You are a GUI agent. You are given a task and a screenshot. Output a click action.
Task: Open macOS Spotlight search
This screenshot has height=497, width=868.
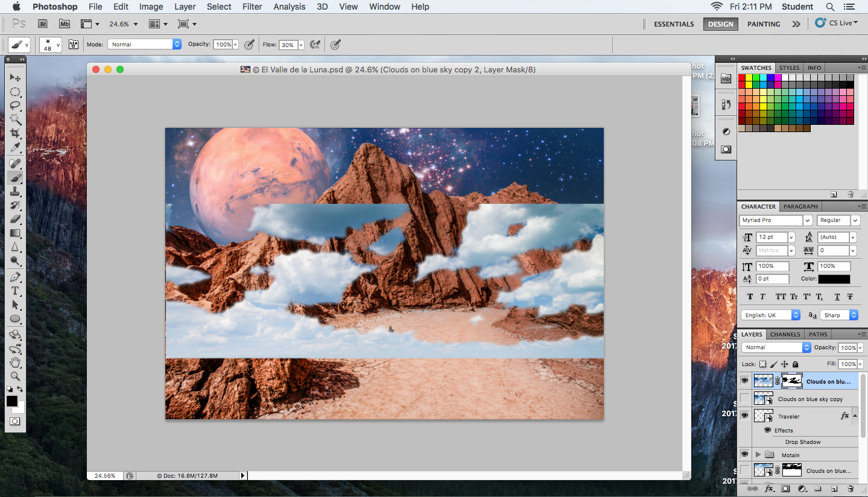click(831, 7)
